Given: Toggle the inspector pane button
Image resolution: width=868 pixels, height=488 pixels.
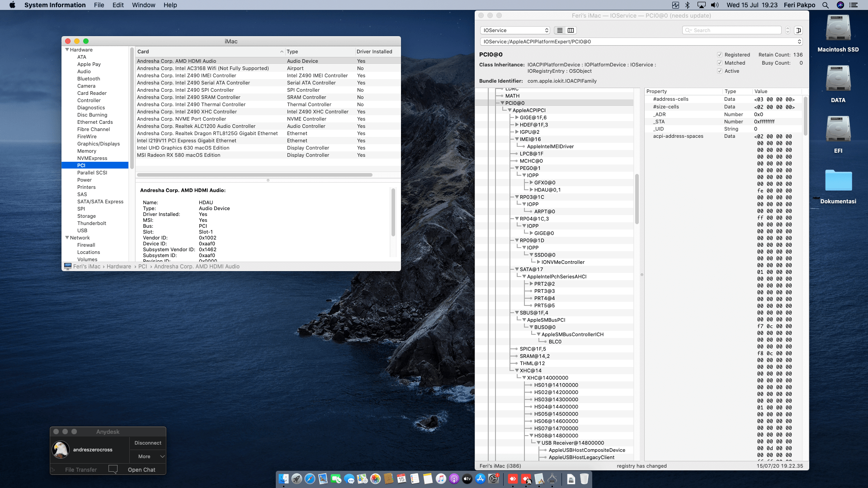Looking at the screenshot, I should point(798,30).
